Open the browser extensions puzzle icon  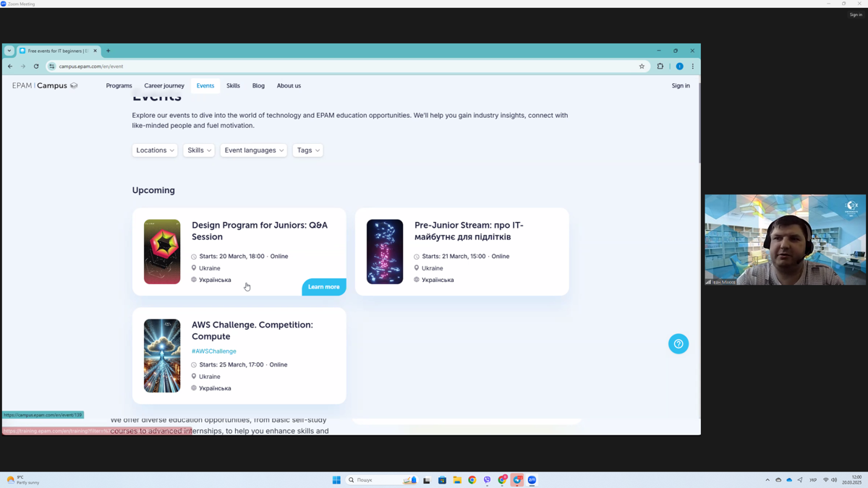pyautogui.click(x=660, y=67)
